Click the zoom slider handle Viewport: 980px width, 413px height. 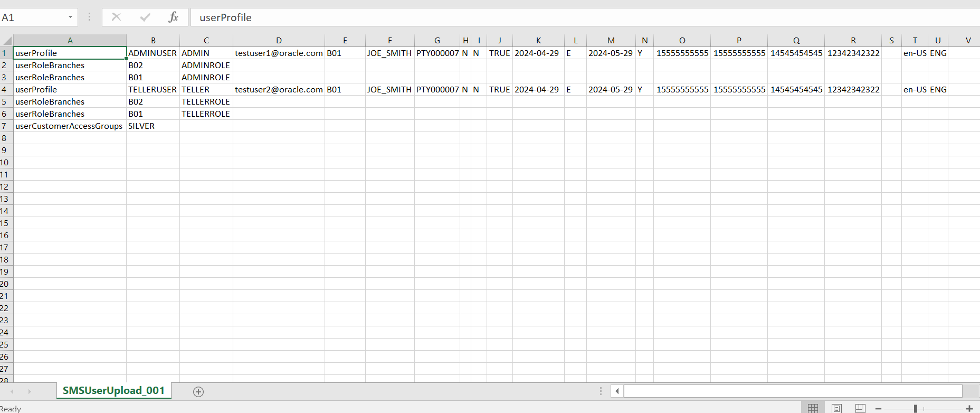coord(916,409)
